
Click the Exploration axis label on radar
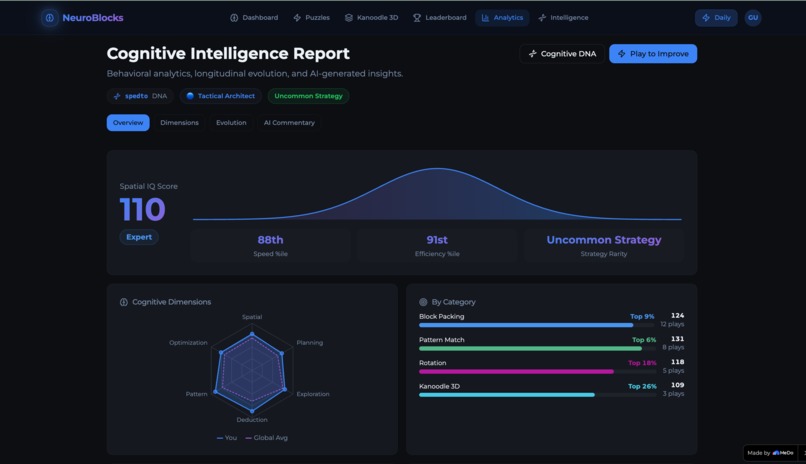(x=313, y=394)
